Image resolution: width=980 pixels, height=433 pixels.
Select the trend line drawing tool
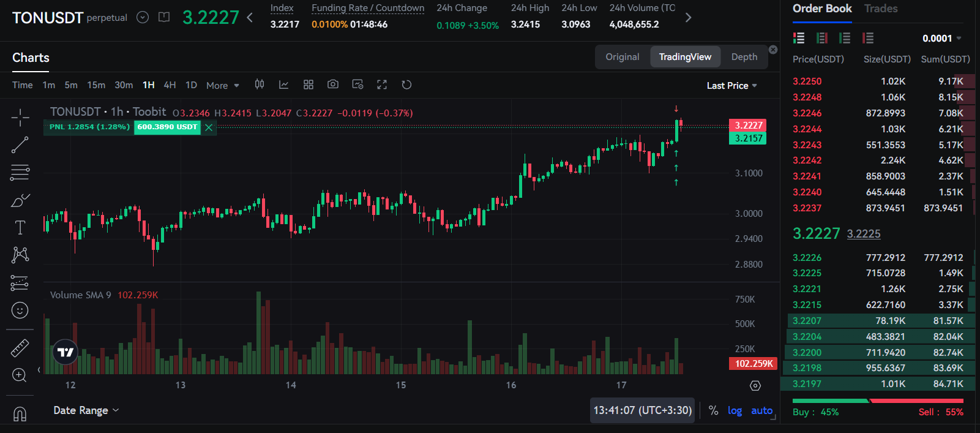coord(20,145)
